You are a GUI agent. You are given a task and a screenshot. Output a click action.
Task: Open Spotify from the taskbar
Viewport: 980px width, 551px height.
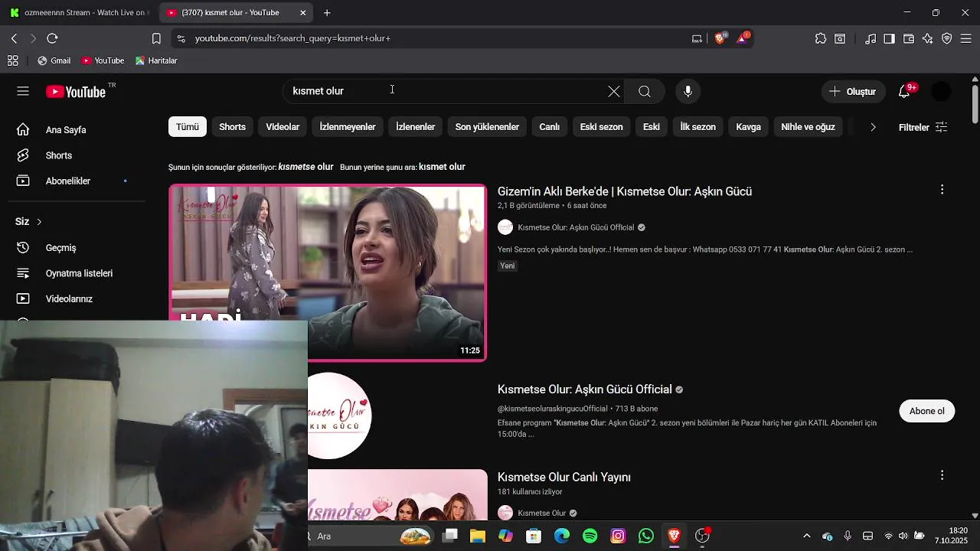click(590, 536)
